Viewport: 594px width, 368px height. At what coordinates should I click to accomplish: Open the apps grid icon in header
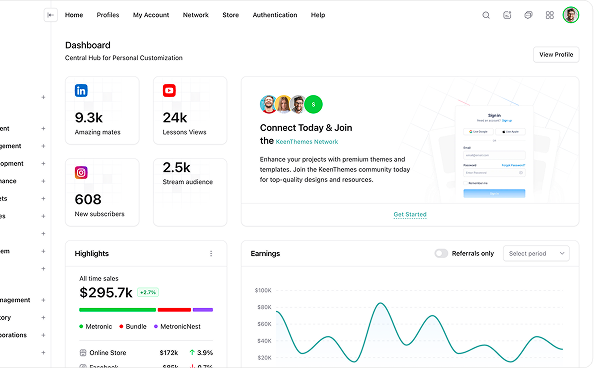pyautogui.click(x=550, y=15)
